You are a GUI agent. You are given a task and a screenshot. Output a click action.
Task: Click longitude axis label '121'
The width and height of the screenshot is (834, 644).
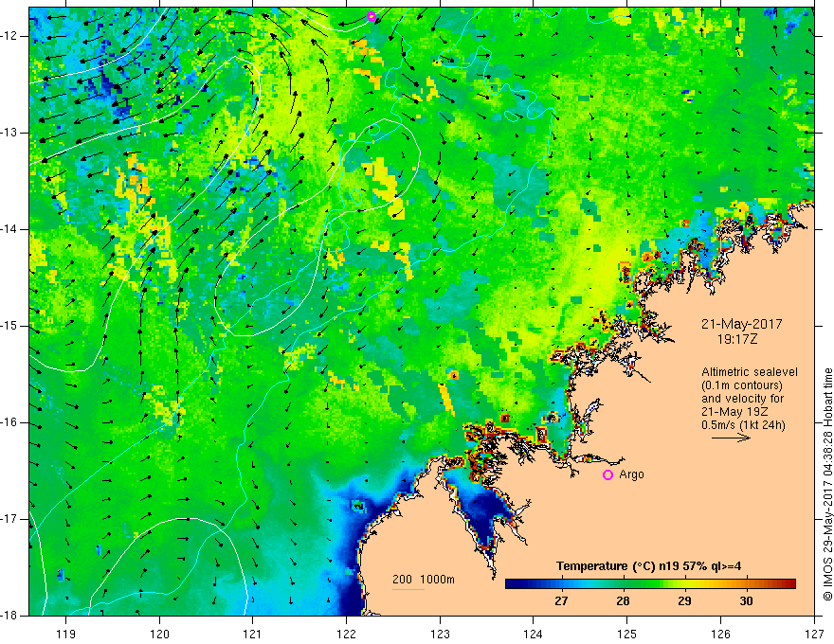(x=252, y=634)
